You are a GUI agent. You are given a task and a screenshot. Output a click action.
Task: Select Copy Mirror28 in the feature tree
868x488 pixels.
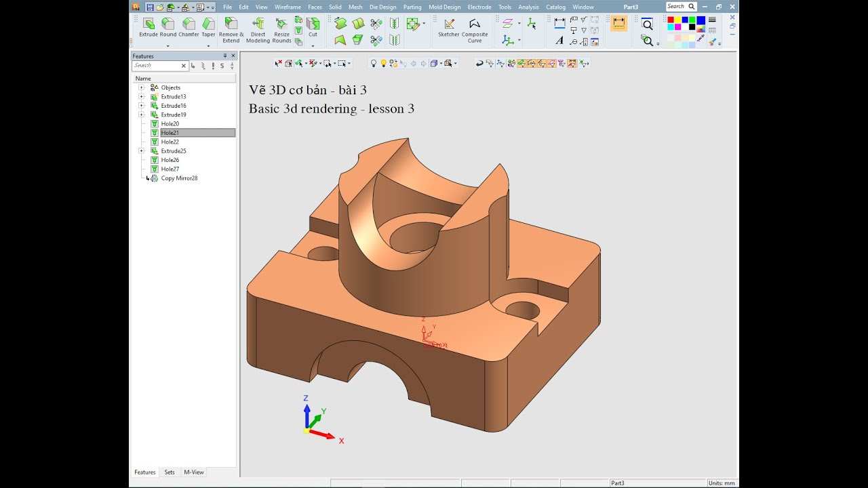coord(179,178)
